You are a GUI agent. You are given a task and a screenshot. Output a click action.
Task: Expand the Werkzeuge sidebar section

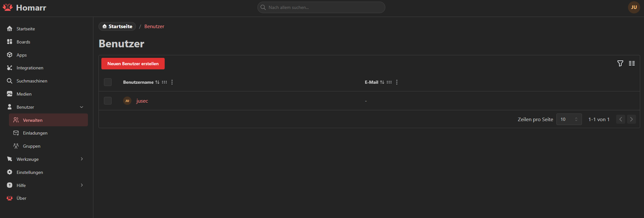(82, 159)
